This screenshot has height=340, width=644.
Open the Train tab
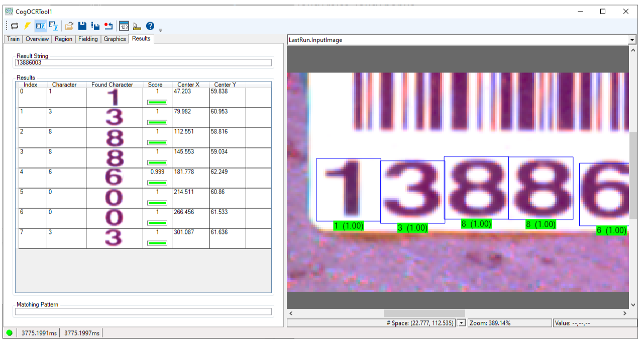pos(13,39)
